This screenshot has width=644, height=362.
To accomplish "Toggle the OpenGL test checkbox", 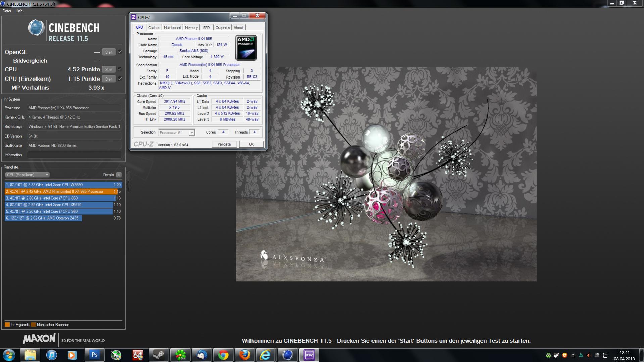I will coord(120,52).
